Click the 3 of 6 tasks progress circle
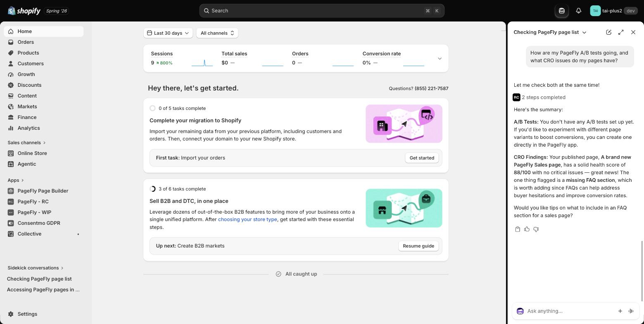 [x=152, y=189]
